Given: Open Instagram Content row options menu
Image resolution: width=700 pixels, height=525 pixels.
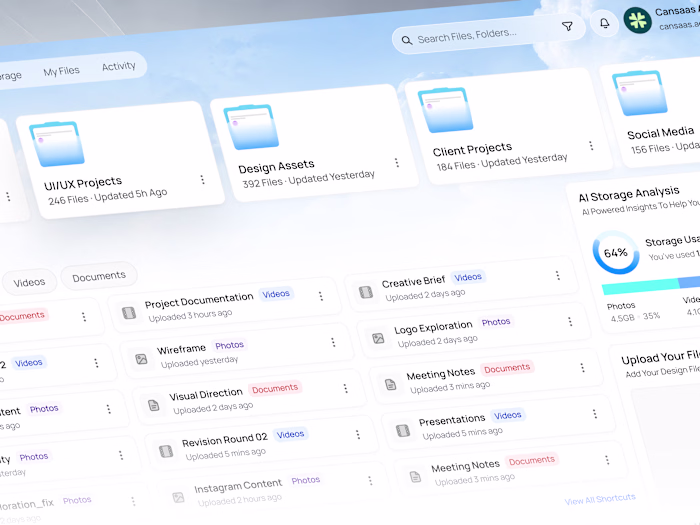Looking at the screenshot, I should tap(370, 480).
